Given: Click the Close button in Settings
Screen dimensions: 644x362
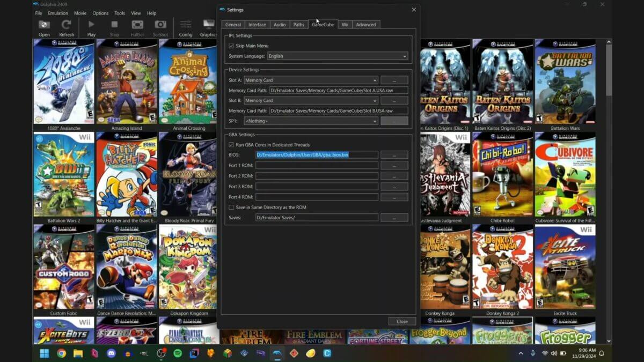Looking at the screenshot, I should pyautogui.click(x=401, y=321).
